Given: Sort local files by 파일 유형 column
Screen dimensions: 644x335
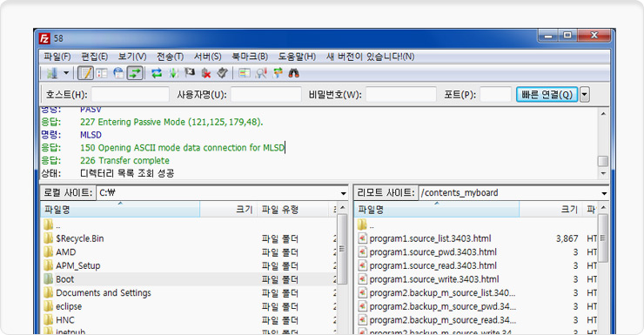Looking at the screenshot, I should point(292,210).
